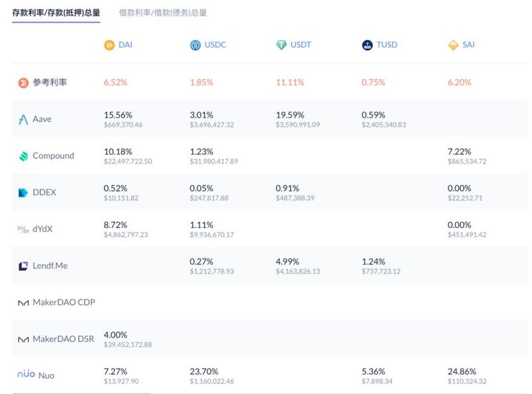The image size is (532, 394).
Task: Click dYdX DAI rate 8.72%
Action: [x=115, y=225]
